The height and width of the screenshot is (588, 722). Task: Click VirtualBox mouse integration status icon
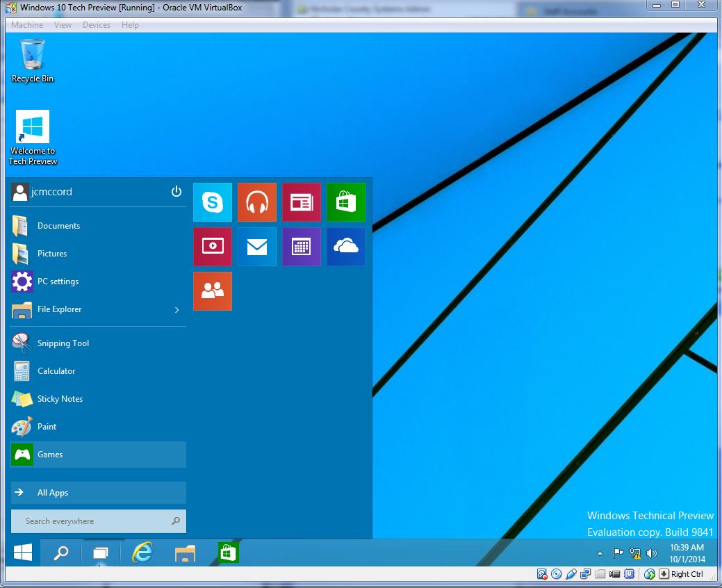pos(649,573)
